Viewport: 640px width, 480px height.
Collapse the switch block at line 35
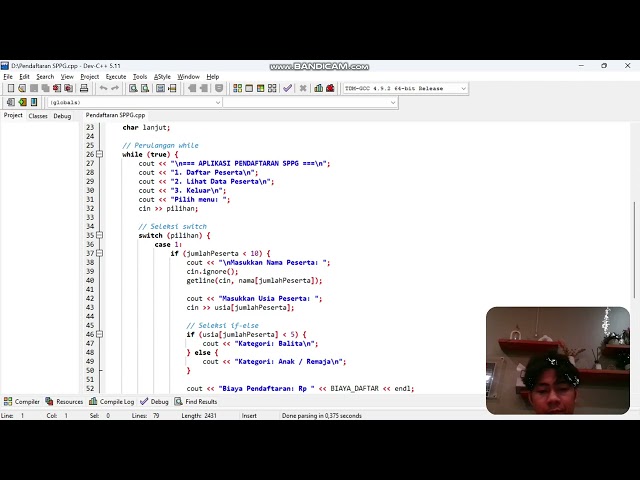(x=100, y=235)
